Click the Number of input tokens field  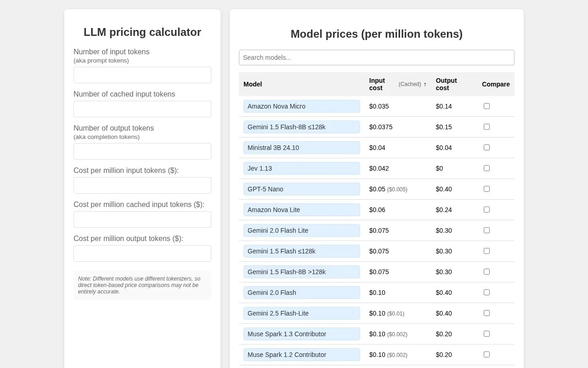coord(142,75)
